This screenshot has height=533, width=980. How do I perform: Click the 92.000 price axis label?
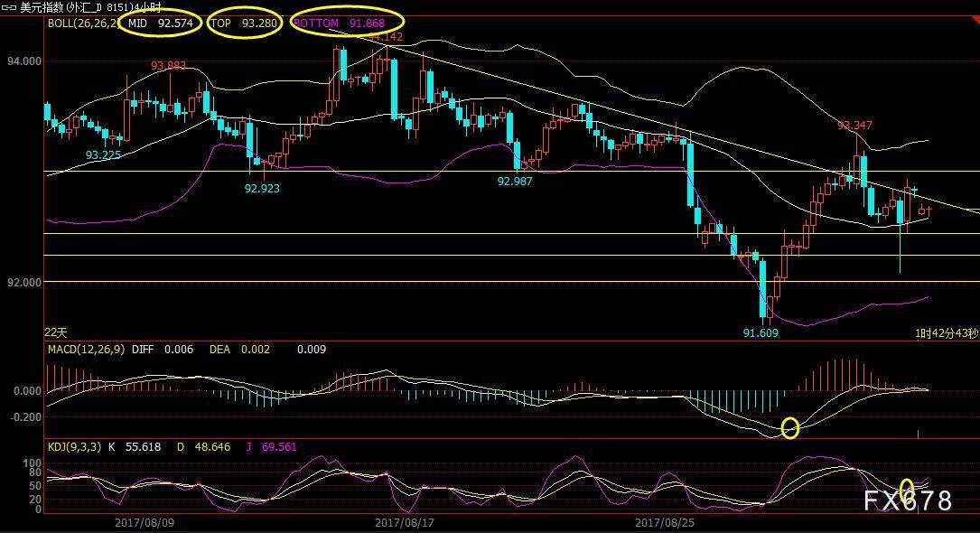click(24, 283)
